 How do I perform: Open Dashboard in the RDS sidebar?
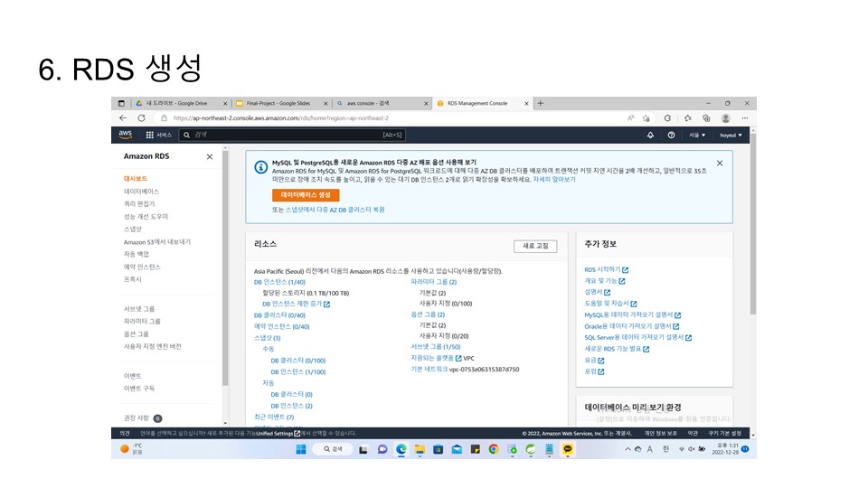pyautogui.click(x=136, y=179)
